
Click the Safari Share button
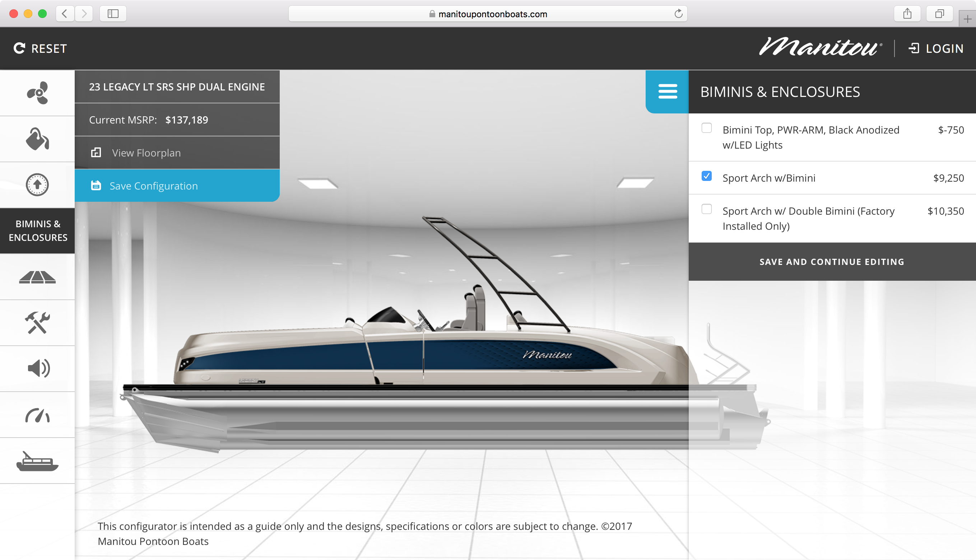tap(907, 14)
